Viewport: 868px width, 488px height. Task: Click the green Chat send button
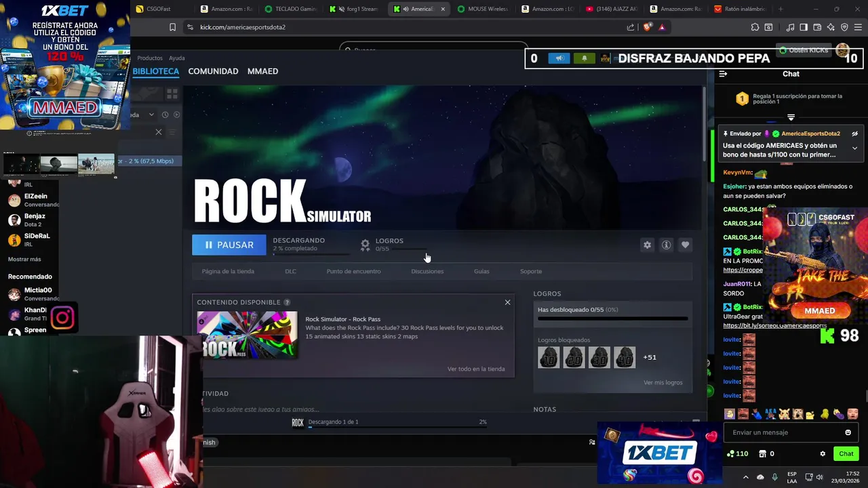pos(846,453)
